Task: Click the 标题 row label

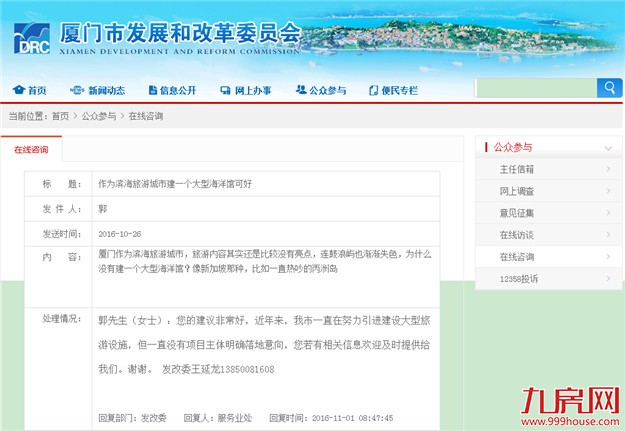Action: pos(62,184)
